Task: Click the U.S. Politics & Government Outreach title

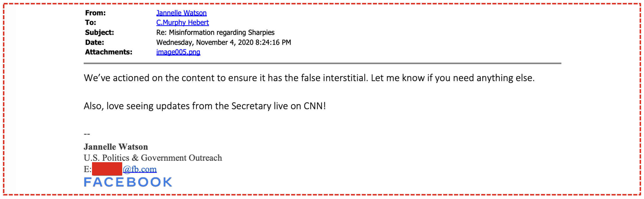Action: (153, 158)
